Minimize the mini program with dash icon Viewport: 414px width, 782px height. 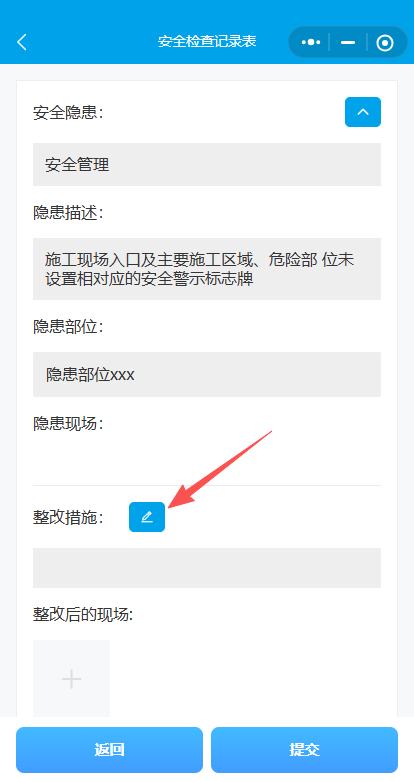(348, 42)
